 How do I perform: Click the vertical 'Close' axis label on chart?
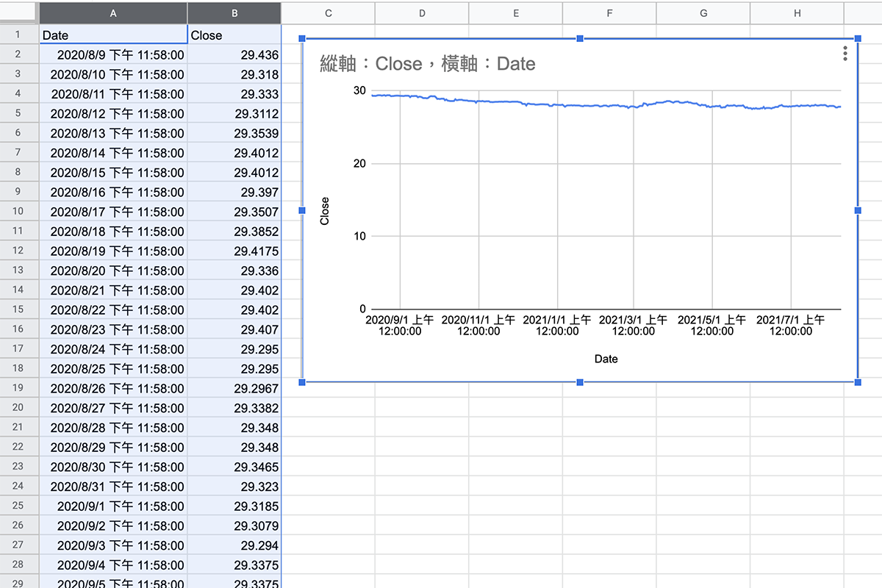click(x=326, y=211)
